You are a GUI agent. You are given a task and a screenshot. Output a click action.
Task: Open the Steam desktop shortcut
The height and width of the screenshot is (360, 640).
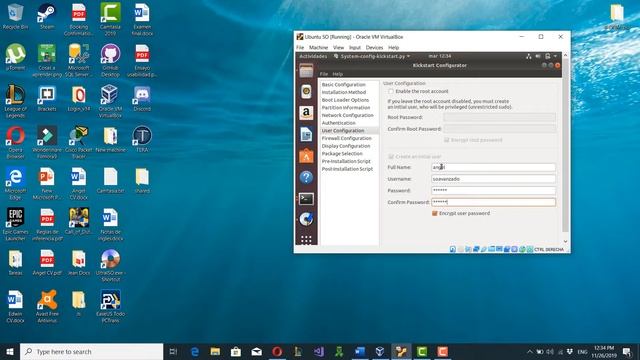pyautogui.click(x=47, y=16)
